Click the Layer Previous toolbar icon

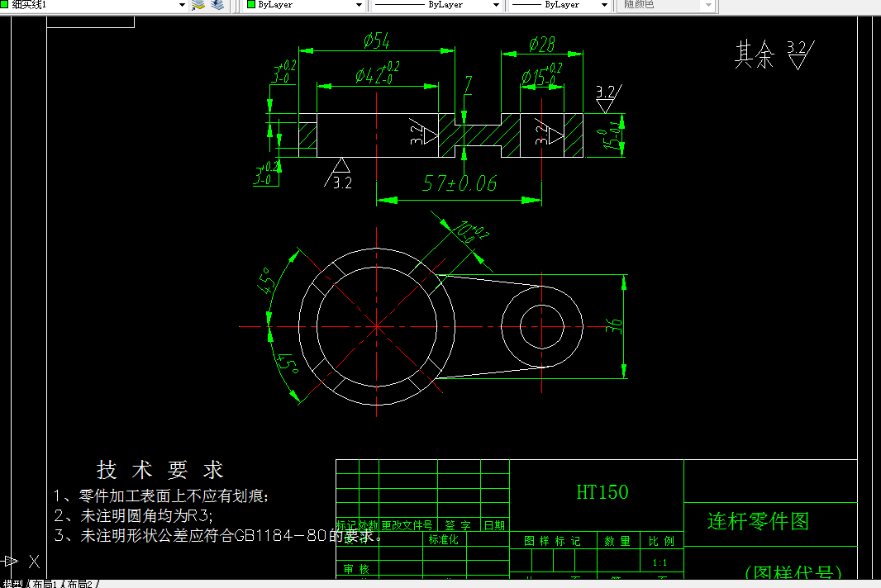(x=216, y=6)
